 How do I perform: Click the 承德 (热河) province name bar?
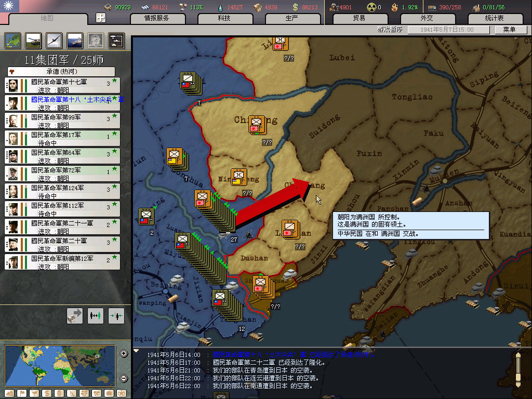click(x=61, y=71)
